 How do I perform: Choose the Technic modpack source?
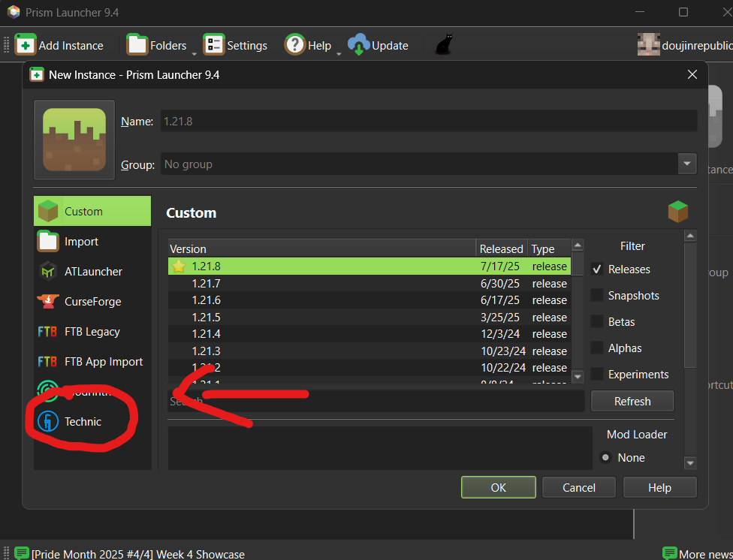83,422
